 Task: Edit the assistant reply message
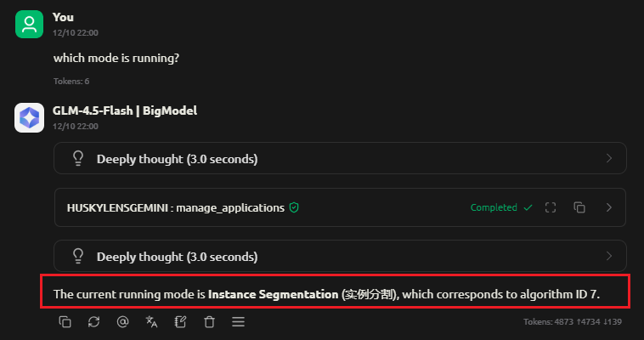180,322
